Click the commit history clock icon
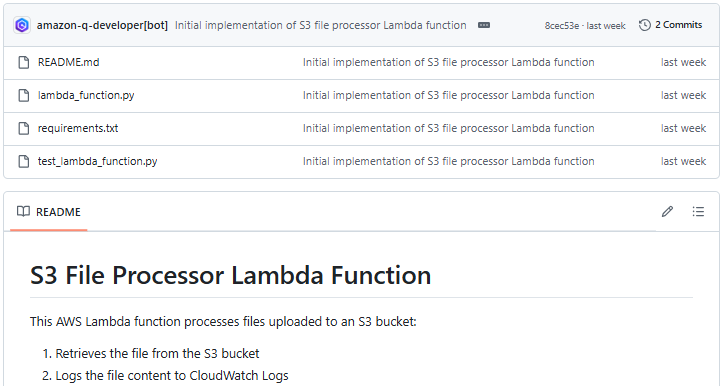 [644, 25]
